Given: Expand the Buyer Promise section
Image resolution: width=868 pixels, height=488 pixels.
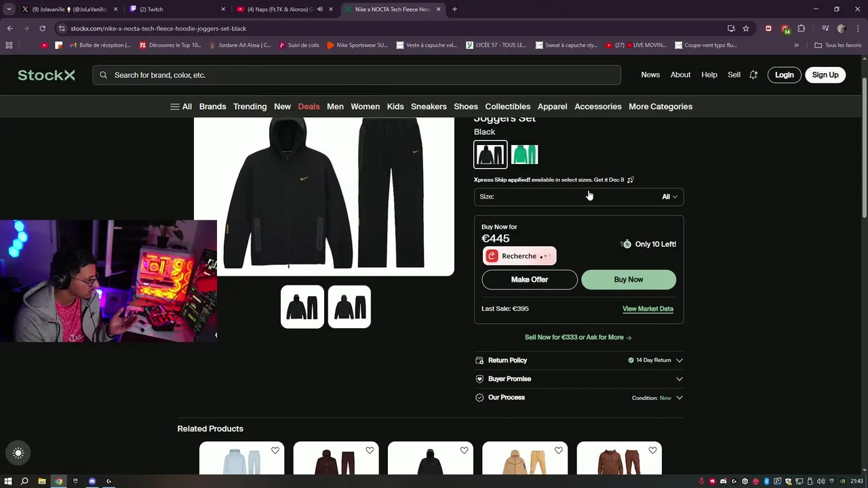Looking at the screenshot, I should (578, 379).
